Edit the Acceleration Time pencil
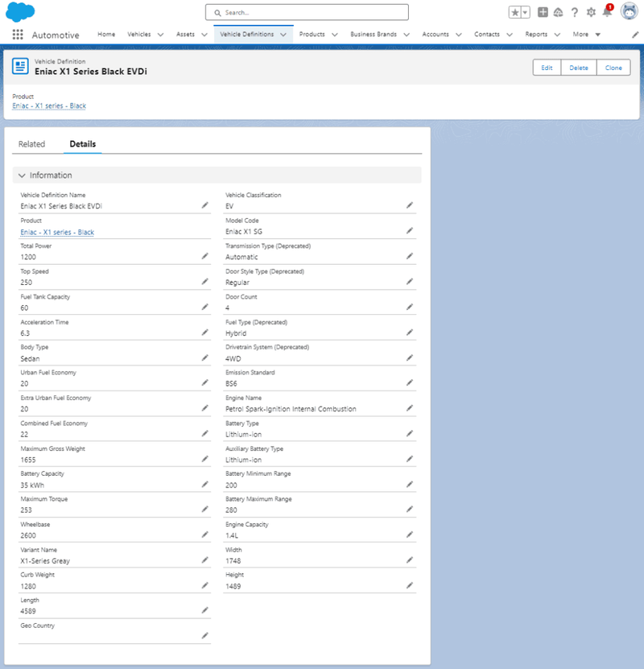 (205, 332)
